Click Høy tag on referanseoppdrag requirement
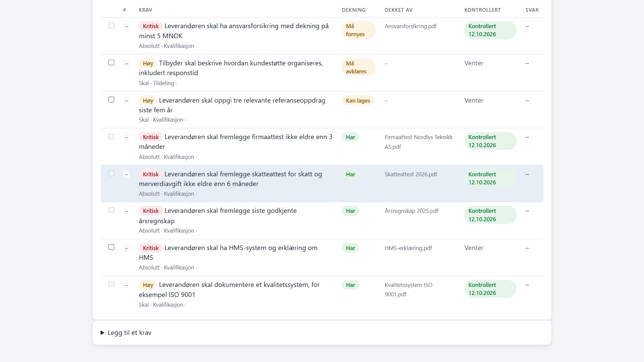Screen dimensions: 644x362 point(148,101)
